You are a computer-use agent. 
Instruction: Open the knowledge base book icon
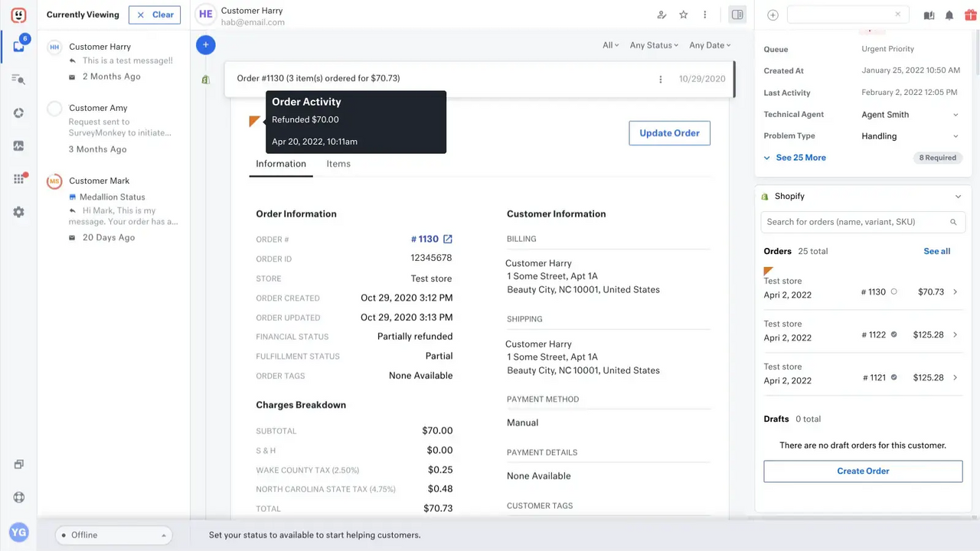tap(927, 15)
